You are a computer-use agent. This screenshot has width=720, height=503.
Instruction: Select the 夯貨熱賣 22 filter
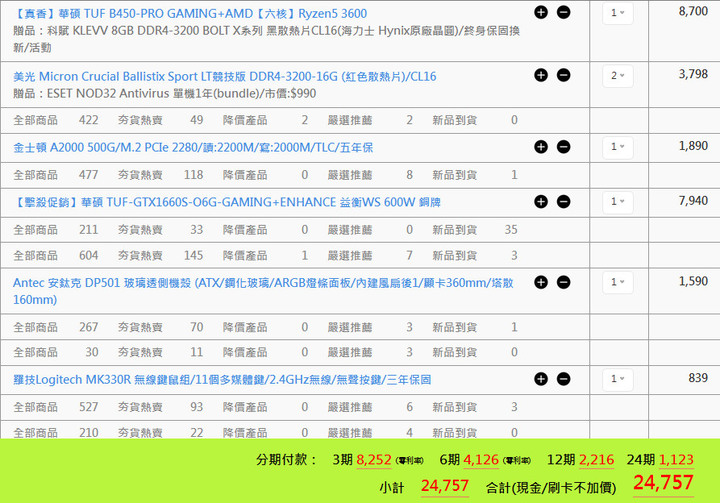point(160,432)
